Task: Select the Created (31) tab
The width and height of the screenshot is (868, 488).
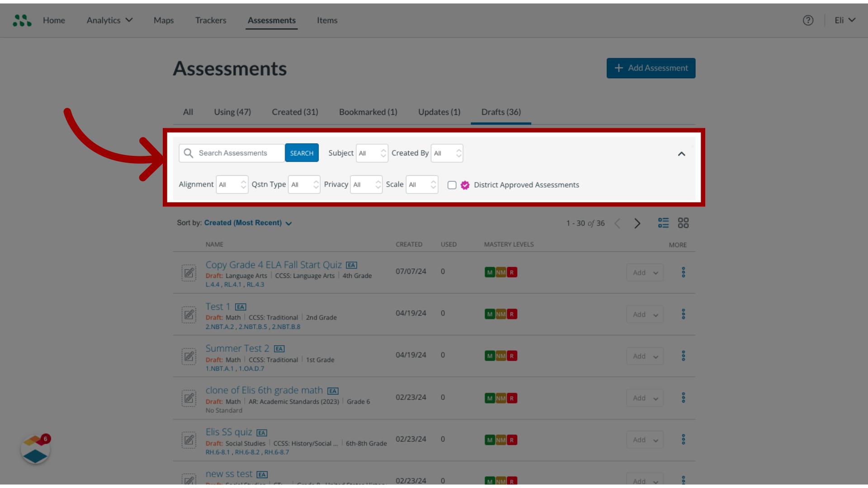Action: pos(294,112)
